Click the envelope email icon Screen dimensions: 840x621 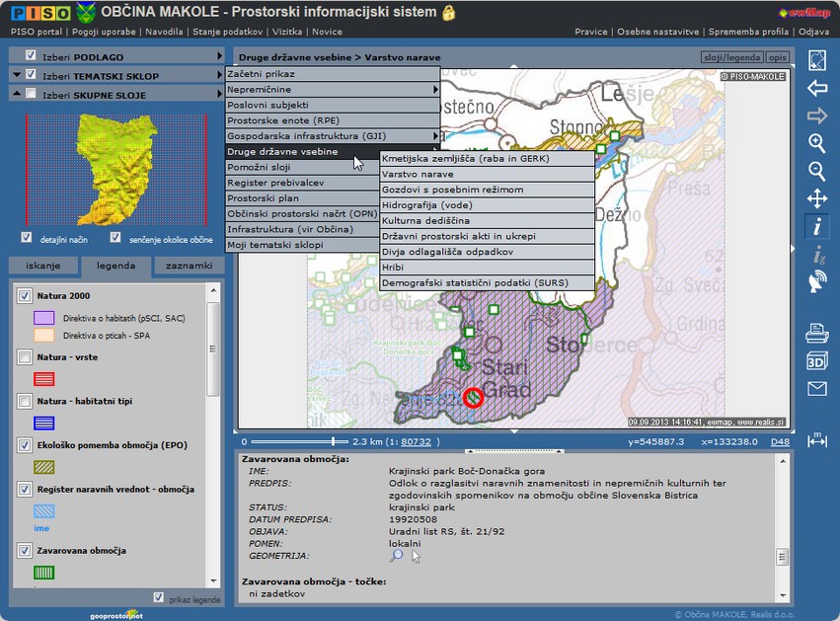[x=816, y=388]
